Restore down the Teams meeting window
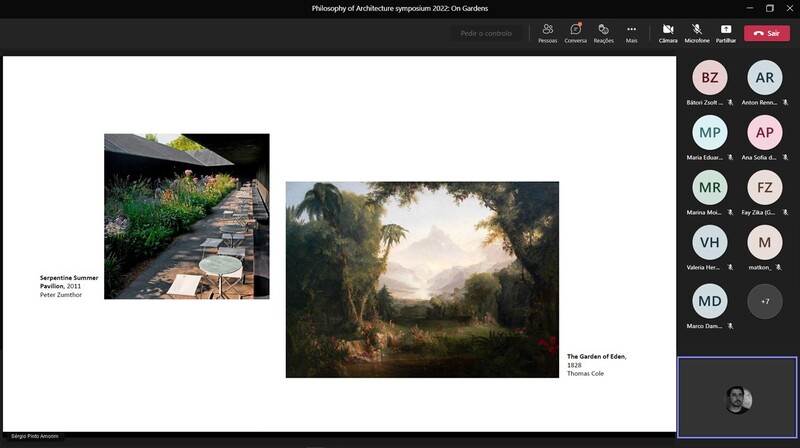This screenshot has width=800, height=448. [770, 8]
